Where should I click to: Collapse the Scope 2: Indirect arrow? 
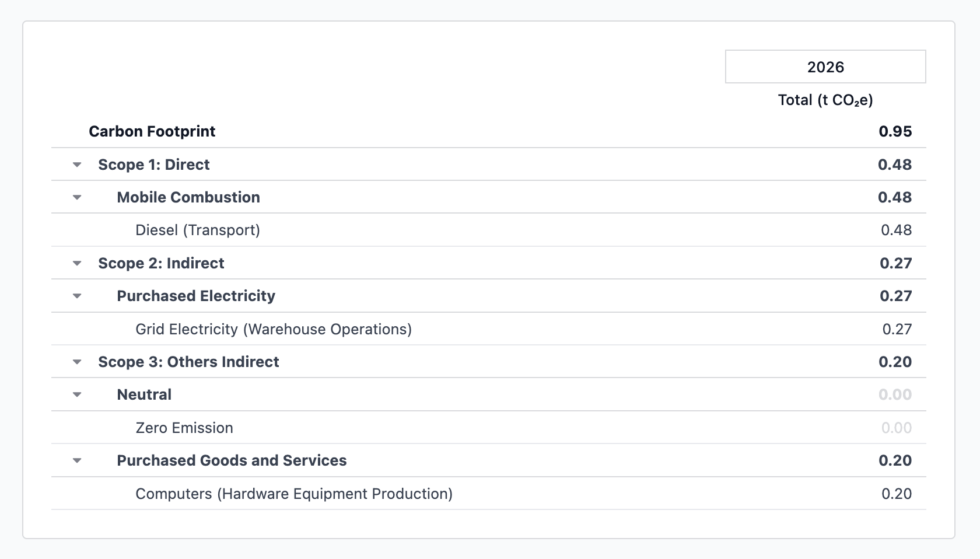[x=77, y=264]
